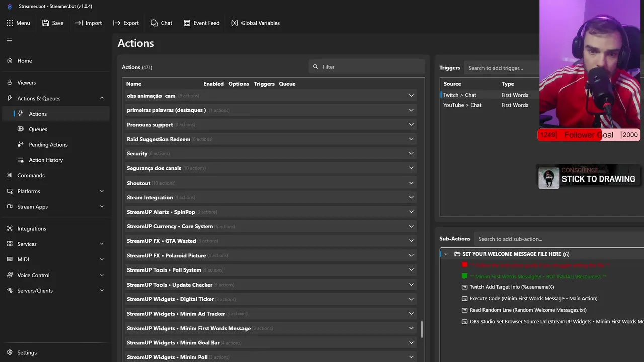
Task: Collapse the Actions & Queues sidebar section
Action: click(x=102, y=98)
